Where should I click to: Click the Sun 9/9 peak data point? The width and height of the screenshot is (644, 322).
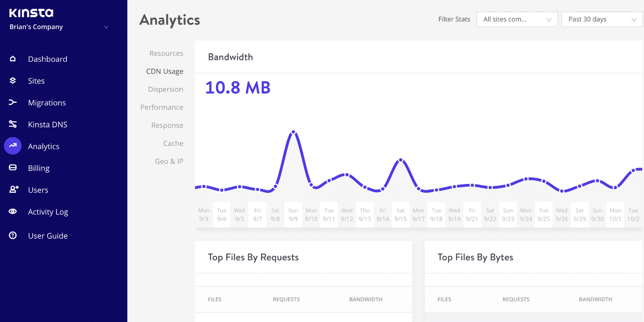pos(293,132)
